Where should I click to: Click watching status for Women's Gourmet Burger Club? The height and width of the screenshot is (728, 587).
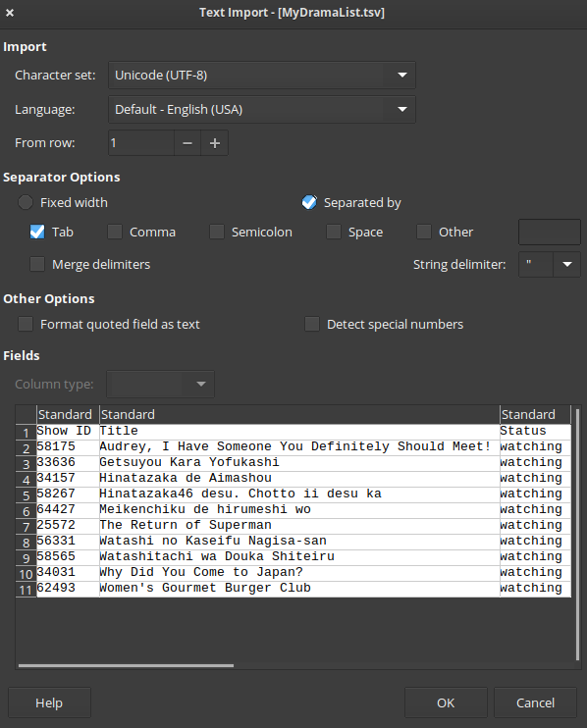(x=535, y=589)
